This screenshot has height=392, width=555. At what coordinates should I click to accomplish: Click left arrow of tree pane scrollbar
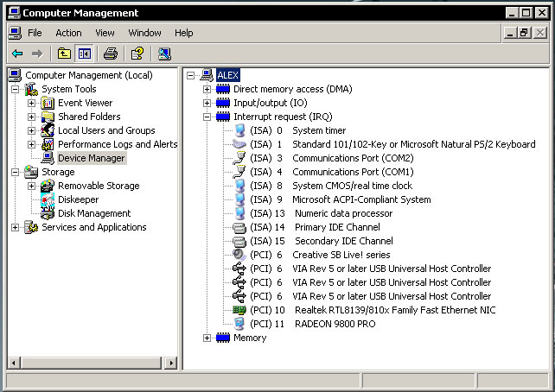point(14,363)
